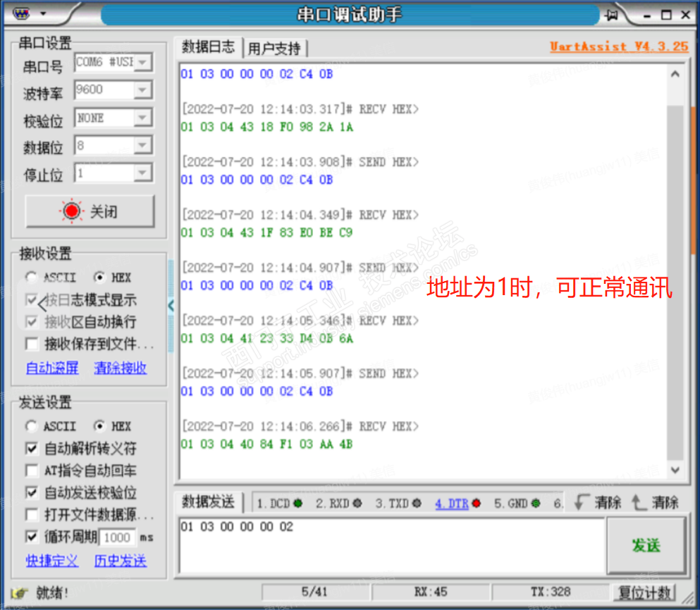Click the 清除 label beside the down arrow
Viewport: 700px width, 610px height.
coord(608,503)
